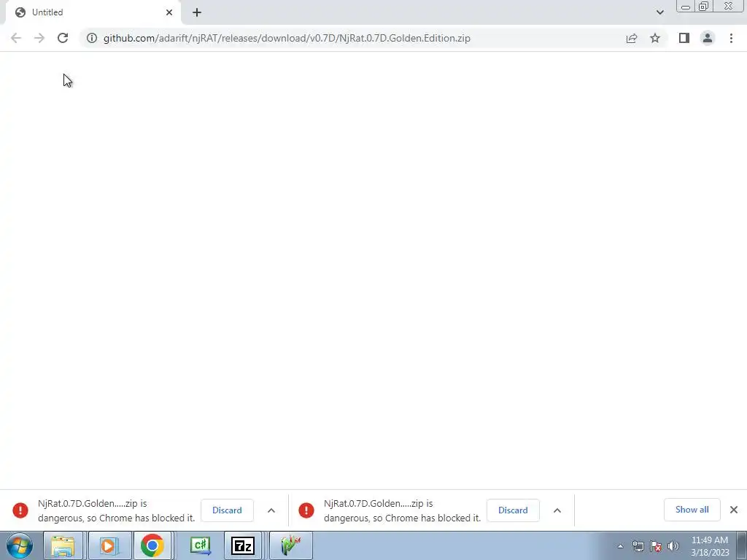This screenshot has width=747, height=560.
Task: Click second download's red warning icon
Action: (x=306, y=510)
